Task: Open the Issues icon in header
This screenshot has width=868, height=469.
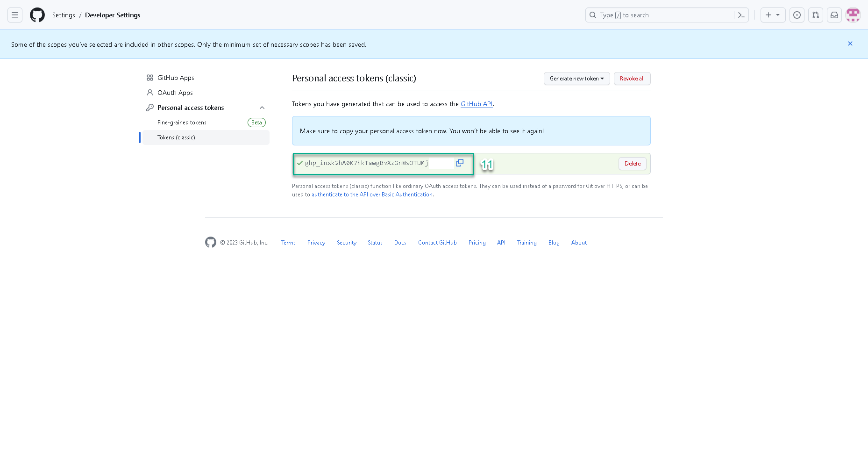Action: [797, 15]
